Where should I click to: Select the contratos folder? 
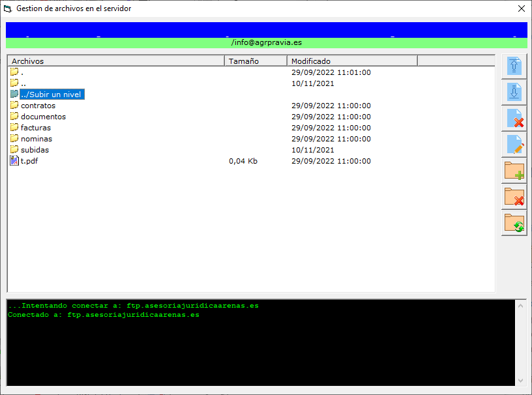click(38, 106)
